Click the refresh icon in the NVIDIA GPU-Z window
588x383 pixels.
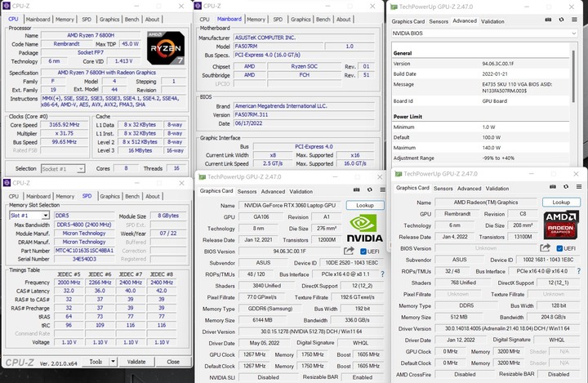pos(370,189)
